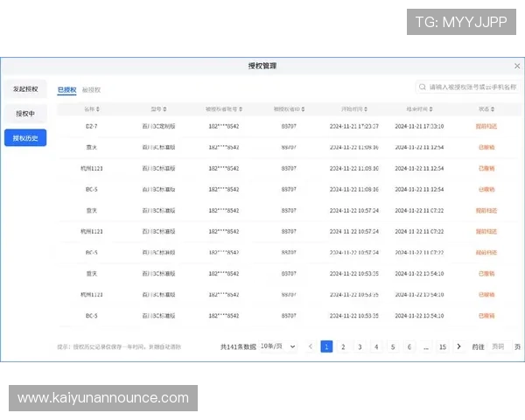Image resolution: width=525 pixels, height=420 pixels.
Task: Go to the previous page with the left arrow
Action: [311, 346]
